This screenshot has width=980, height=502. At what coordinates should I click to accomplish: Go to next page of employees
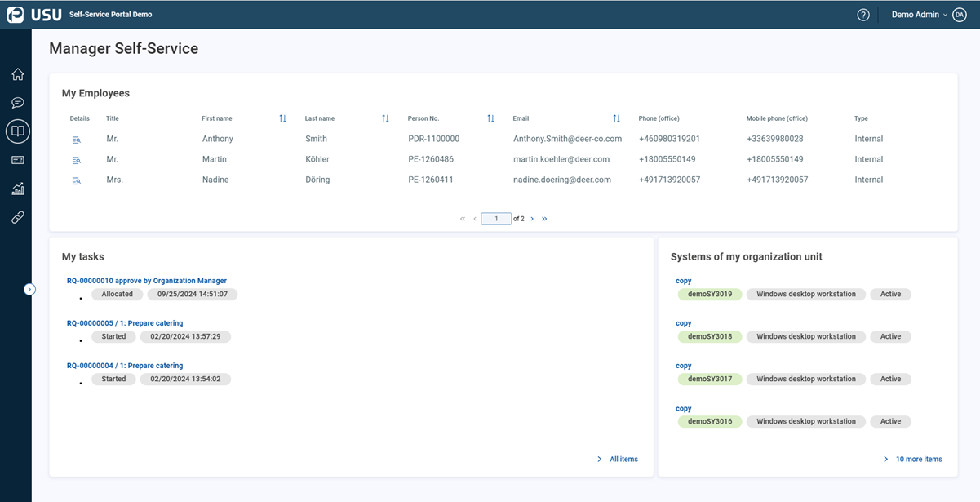pyautogui.click(x=532, y=219)
